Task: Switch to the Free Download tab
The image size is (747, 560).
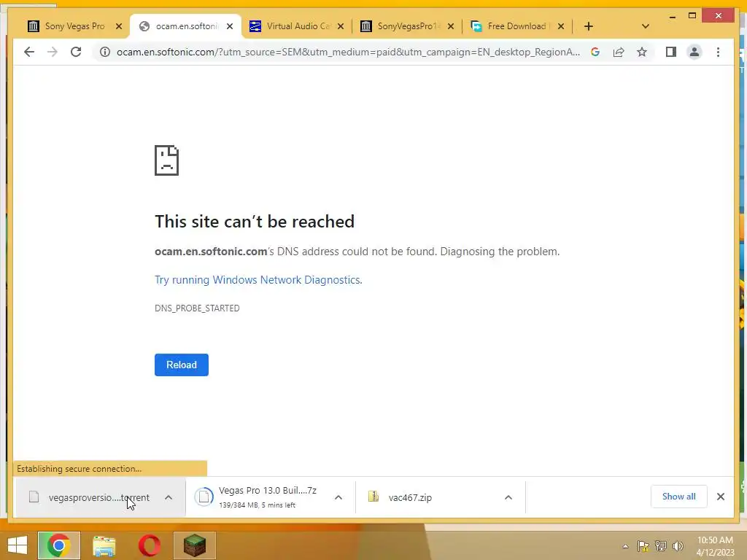Action: coord(517,26)
